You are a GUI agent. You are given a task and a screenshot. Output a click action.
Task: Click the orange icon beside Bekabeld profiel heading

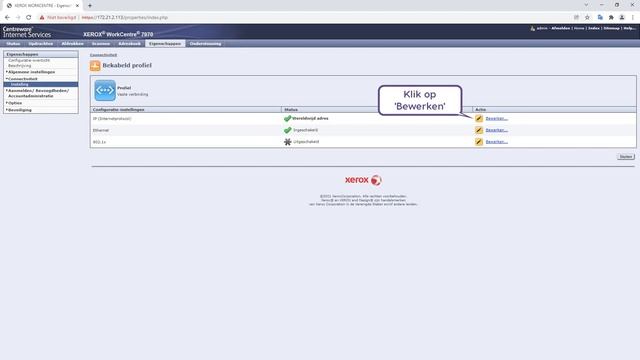(x=95, y=66)
